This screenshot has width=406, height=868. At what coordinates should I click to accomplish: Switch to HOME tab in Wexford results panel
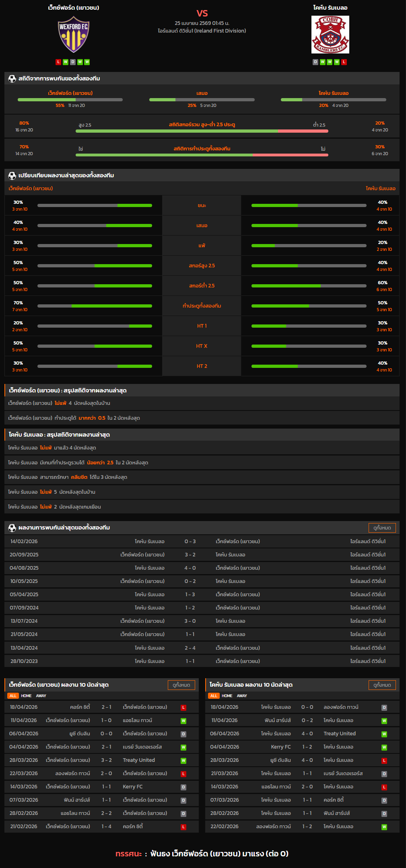(26, 696)
